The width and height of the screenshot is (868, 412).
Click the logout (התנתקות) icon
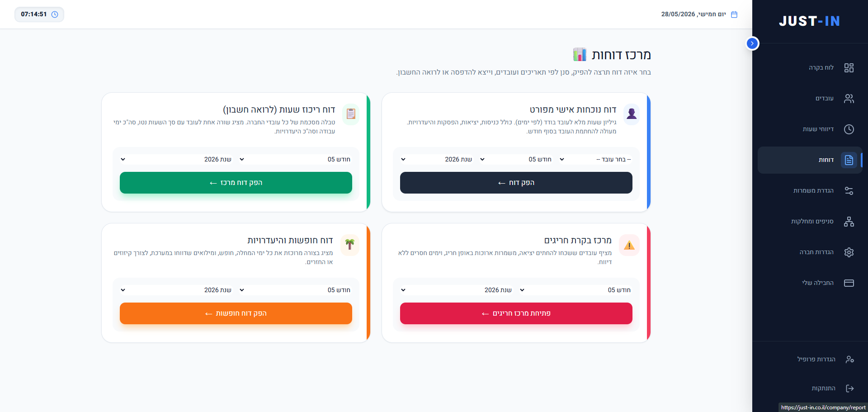point(849,388)
